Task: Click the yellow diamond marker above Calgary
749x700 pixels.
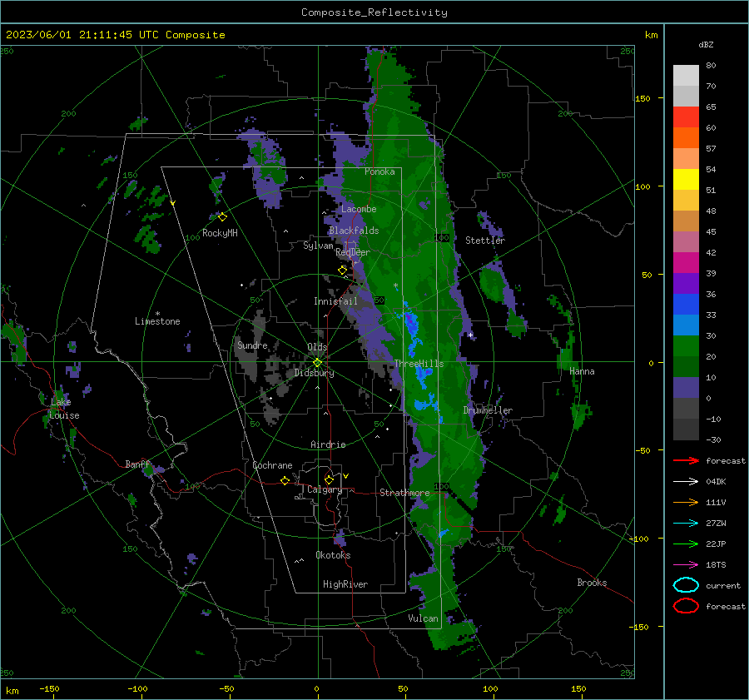Action: (329, 479)
